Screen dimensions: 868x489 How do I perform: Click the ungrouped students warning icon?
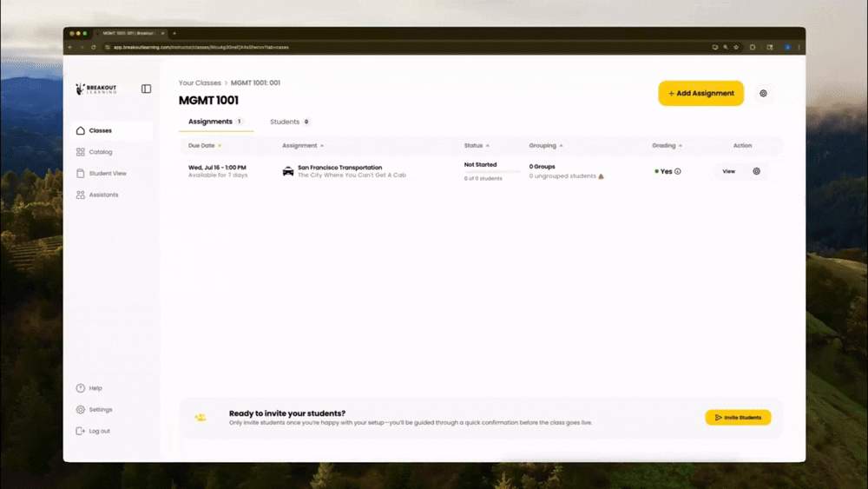(602, 176)
